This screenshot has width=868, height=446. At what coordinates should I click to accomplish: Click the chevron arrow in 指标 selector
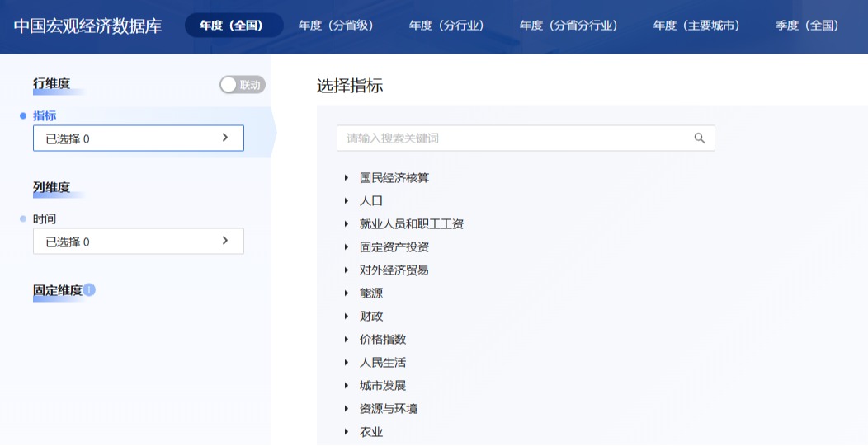(x=224, y=138)
